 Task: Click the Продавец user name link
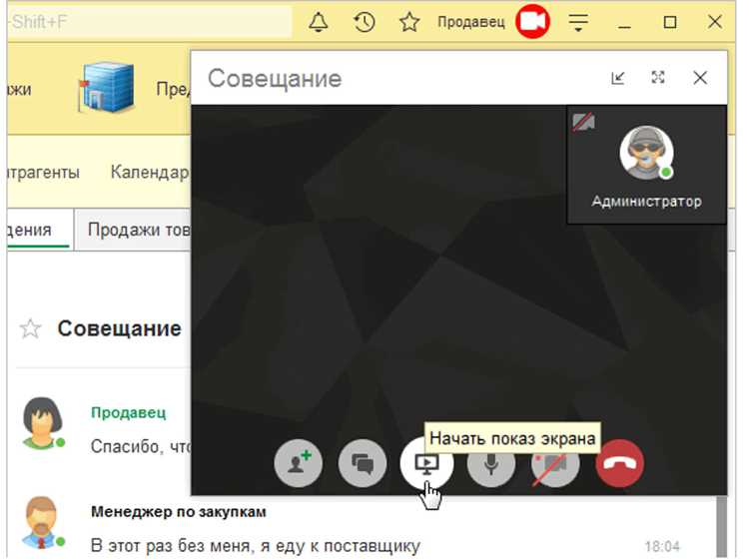click(471, 22)
